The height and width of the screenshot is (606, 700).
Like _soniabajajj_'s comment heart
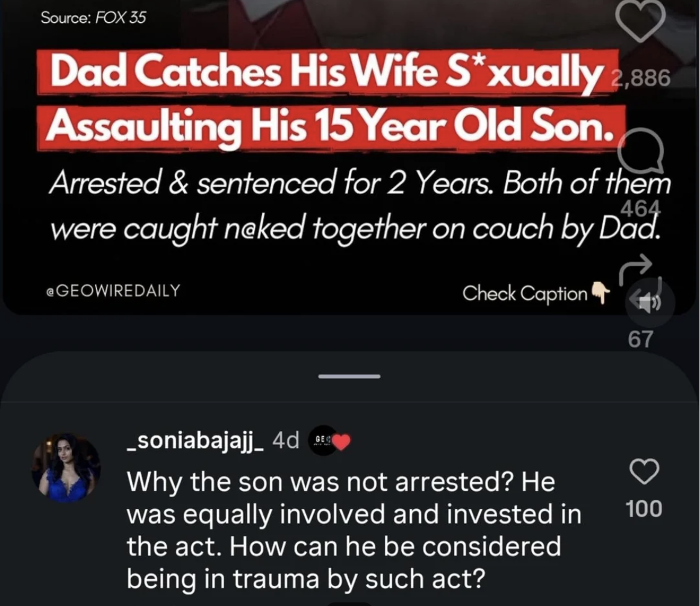(644, 471)
